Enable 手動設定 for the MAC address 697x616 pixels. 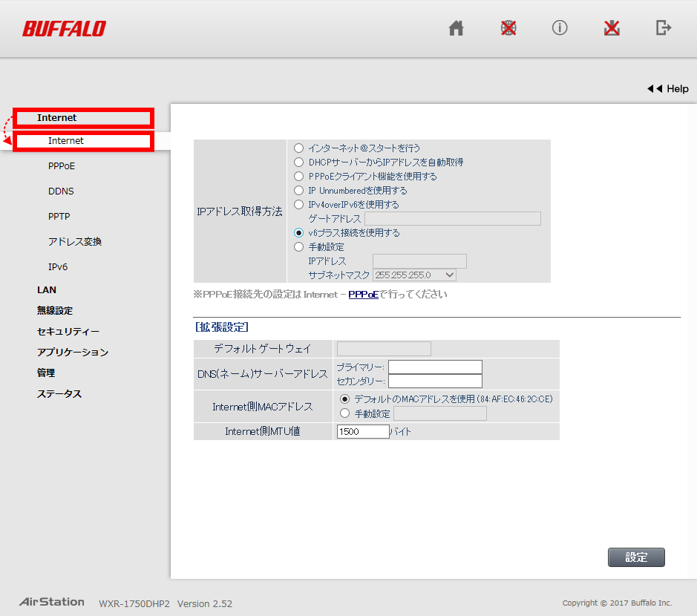click(x=344, y=413)
